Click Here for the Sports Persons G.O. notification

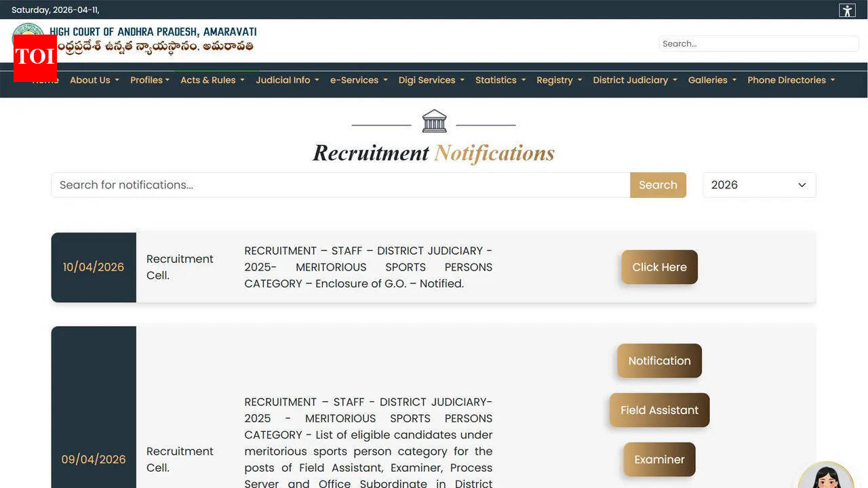pyautogui.click(x=658, y=267)
